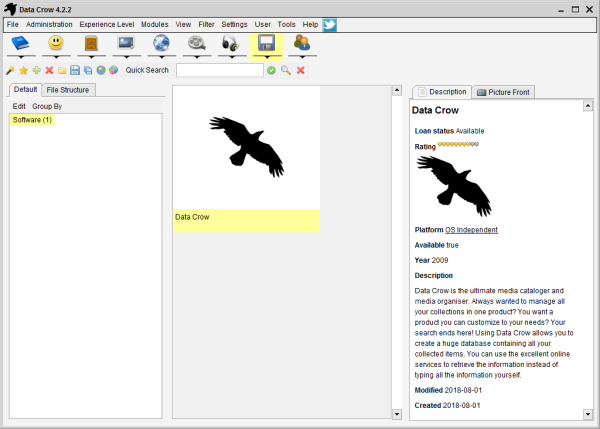Click the wand wizard toolbar icon
Viewport: 600px width, 429px height.
pyautogui.click(x=10, y=70)
